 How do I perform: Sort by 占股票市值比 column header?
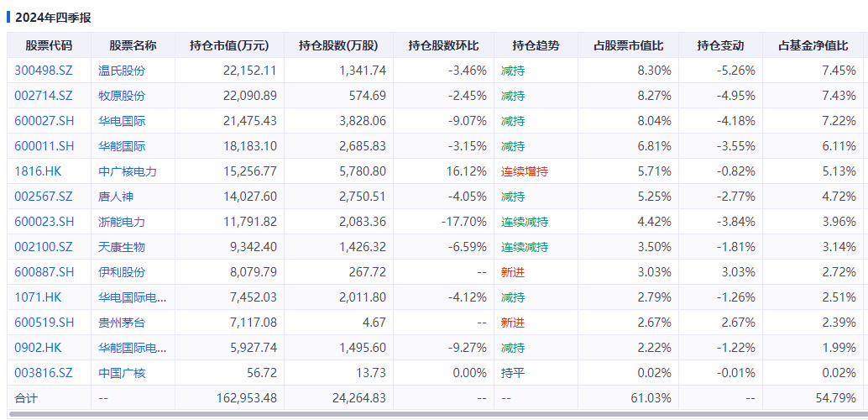[628, 45]
